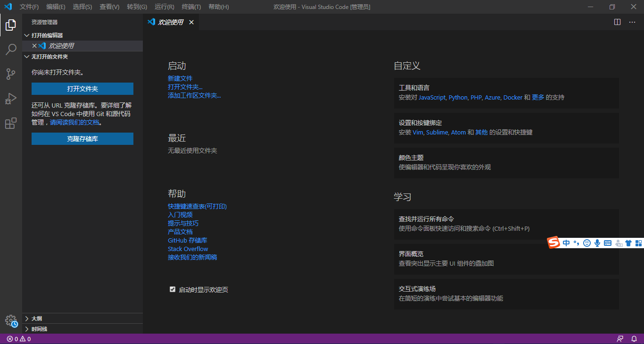The width and height of the screenshot is (644, 344).
Task: Open the Search view in the activity bar
Action: [x=10, y=50]
